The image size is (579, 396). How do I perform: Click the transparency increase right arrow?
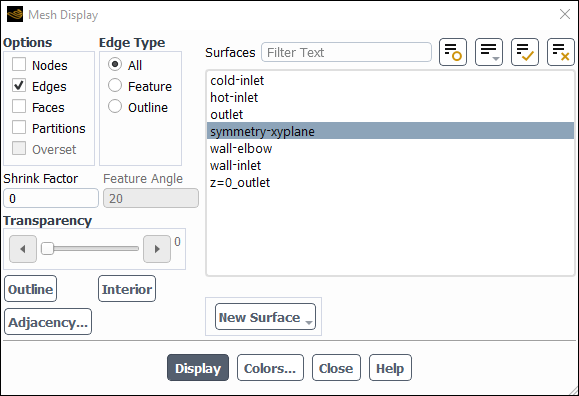(157, 249)
